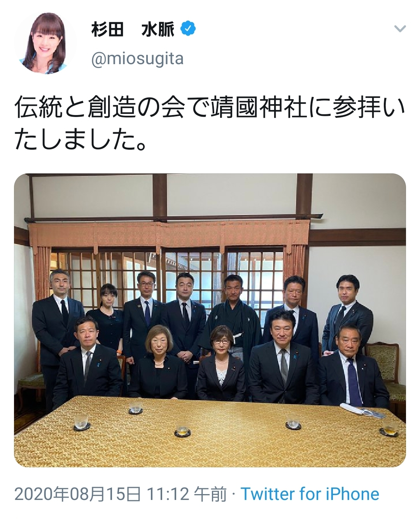Open the display name 杉田 水脈

coord(133,29)
